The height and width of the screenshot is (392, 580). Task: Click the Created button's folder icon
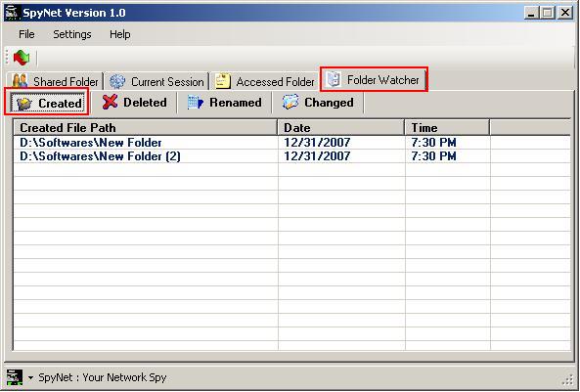point(24,104)
